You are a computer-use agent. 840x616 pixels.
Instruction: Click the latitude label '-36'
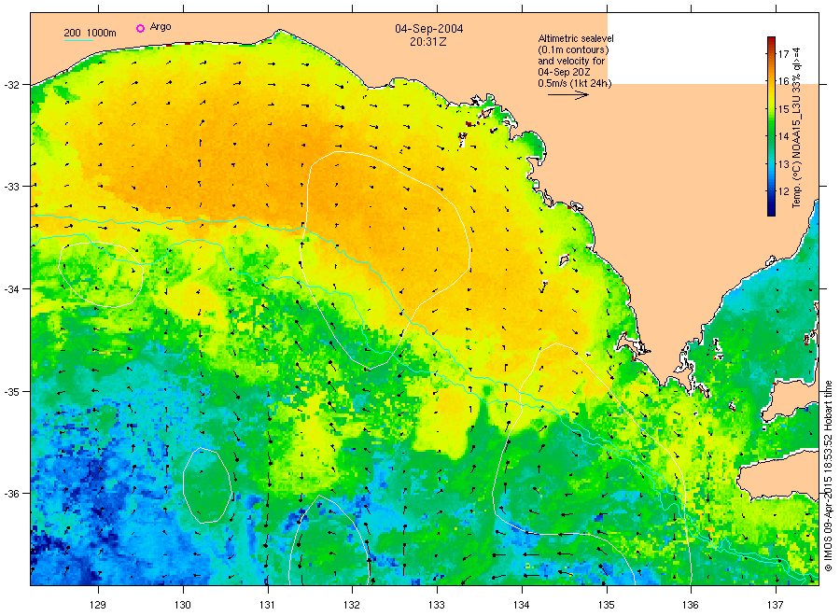click(x=12, y=494)
